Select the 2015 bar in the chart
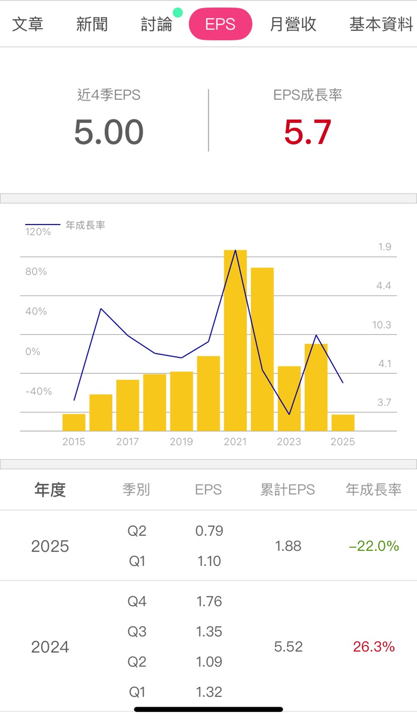This screenshot has height=720, width=417. 74,422
